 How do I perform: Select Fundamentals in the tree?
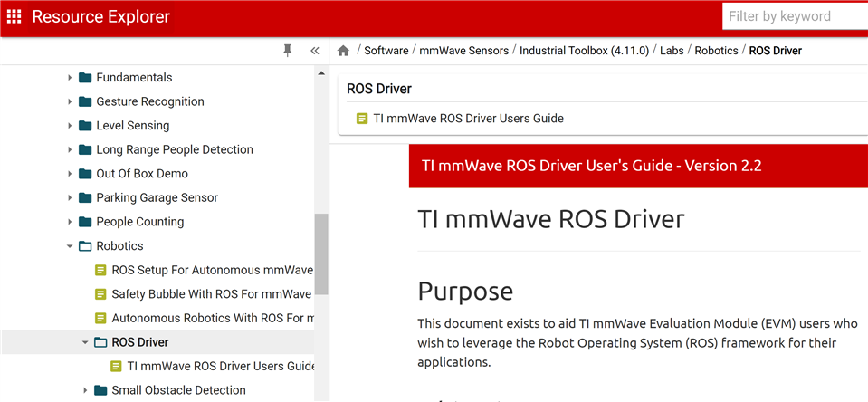click(x=134, y=78)
